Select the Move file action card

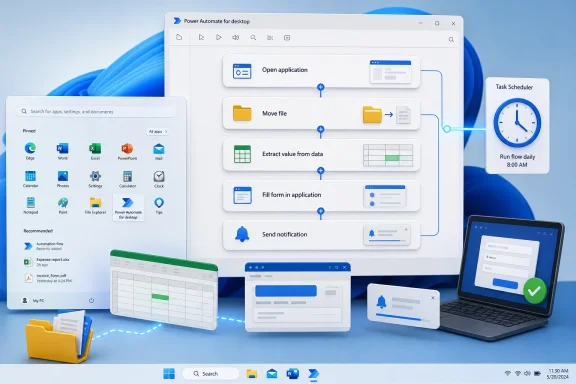[321, 114]
